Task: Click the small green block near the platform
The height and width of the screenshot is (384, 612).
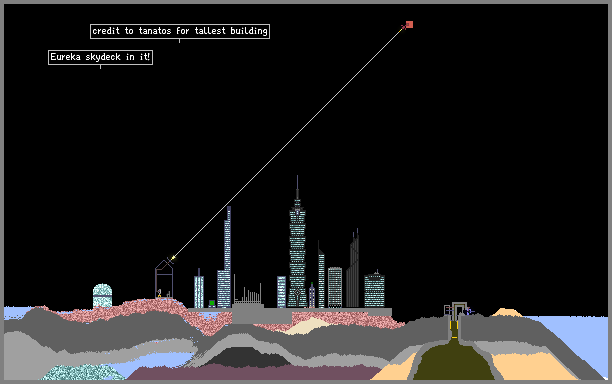Action: (212, 303)
